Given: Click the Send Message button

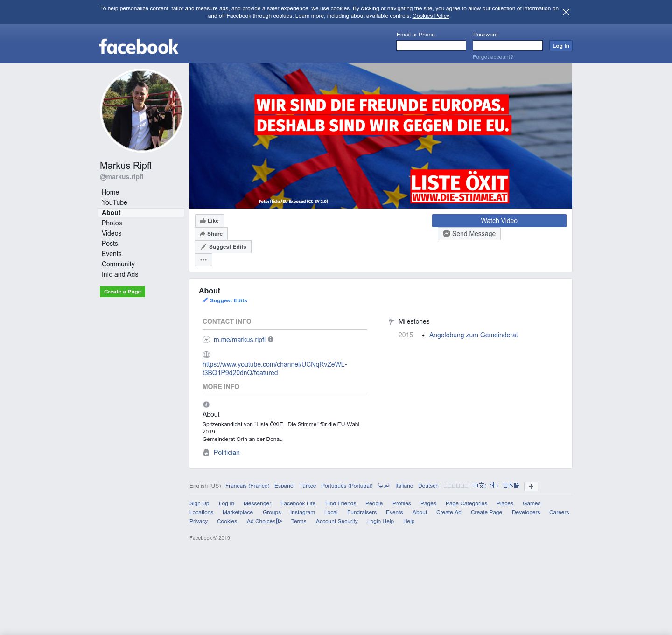Looking at the screenshot, I should point(469,234).
